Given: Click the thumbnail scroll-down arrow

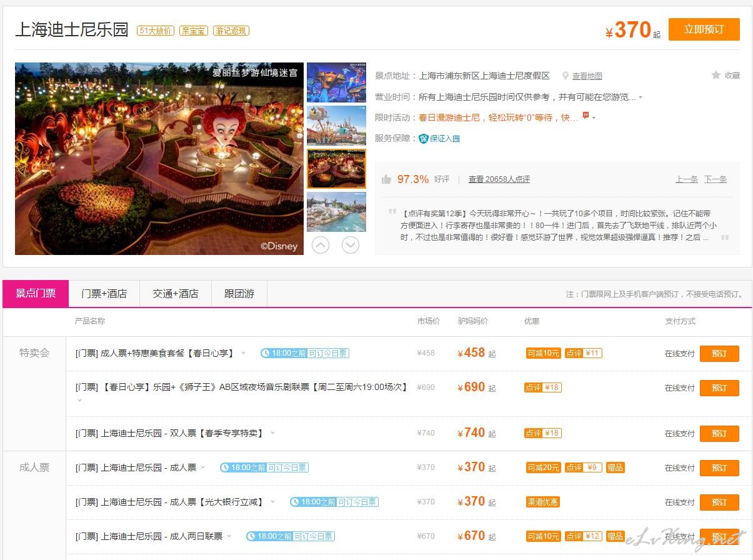Looking at the screenshot, I should click(351, 245).
